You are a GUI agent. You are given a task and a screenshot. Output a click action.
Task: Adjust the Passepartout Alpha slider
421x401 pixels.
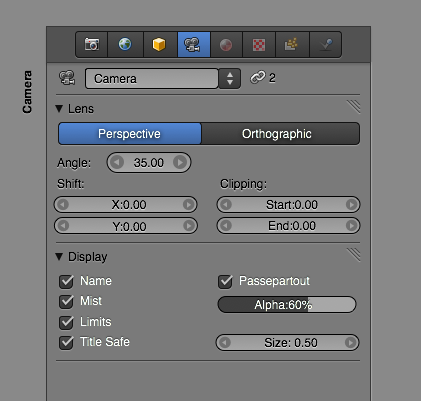coord(287,305)
